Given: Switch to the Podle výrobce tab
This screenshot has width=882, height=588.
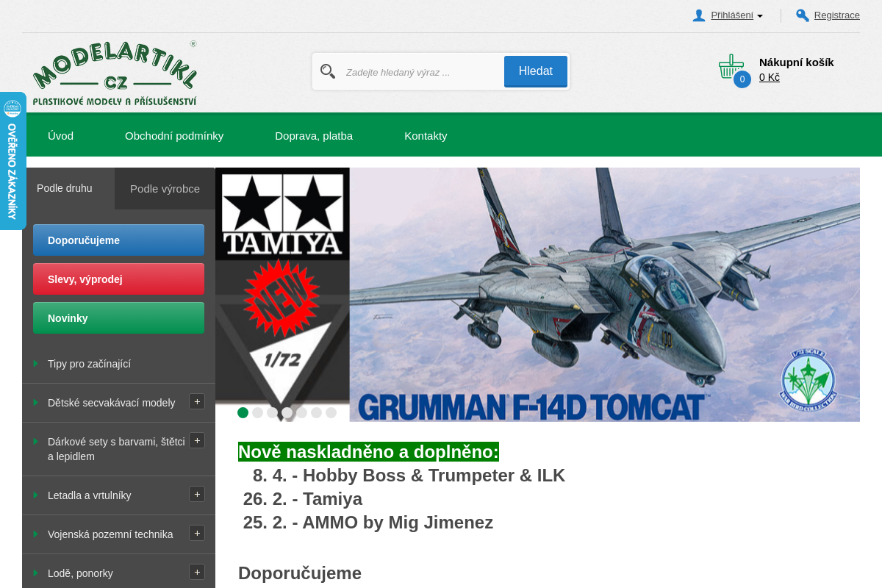Looking at the screenshot, I should click(165, 189).
